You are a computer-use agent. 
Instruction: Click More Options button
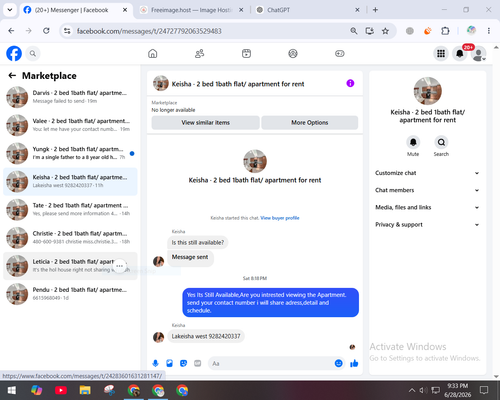tap(310, 123)
